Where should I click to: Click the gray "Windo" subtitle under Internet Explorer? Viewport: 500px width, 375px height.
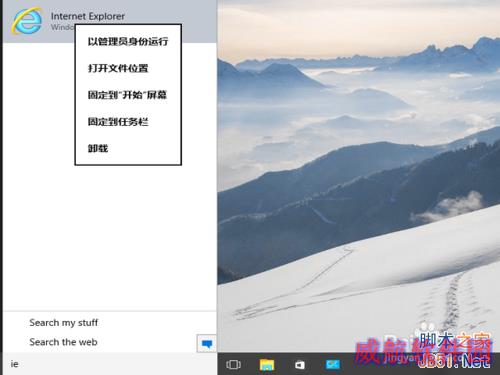[62, 27]
